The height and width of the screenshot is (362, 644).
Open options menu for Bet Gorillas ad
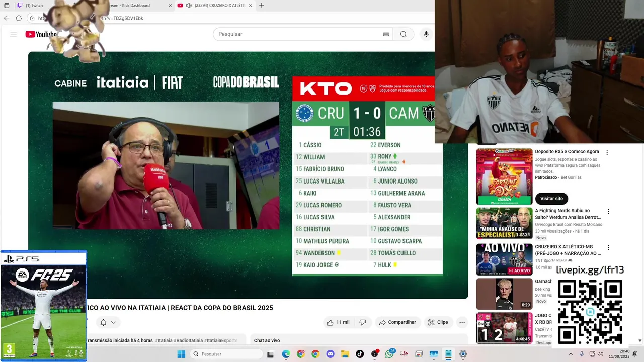[607, 152]
